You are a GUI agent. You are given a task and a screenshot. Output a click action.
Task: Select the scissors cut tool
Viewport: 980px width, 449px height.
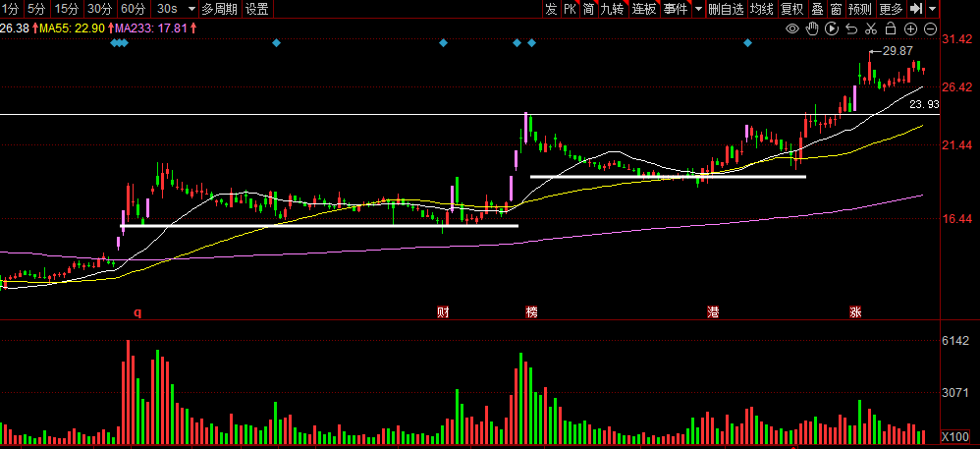click(871, 28)
